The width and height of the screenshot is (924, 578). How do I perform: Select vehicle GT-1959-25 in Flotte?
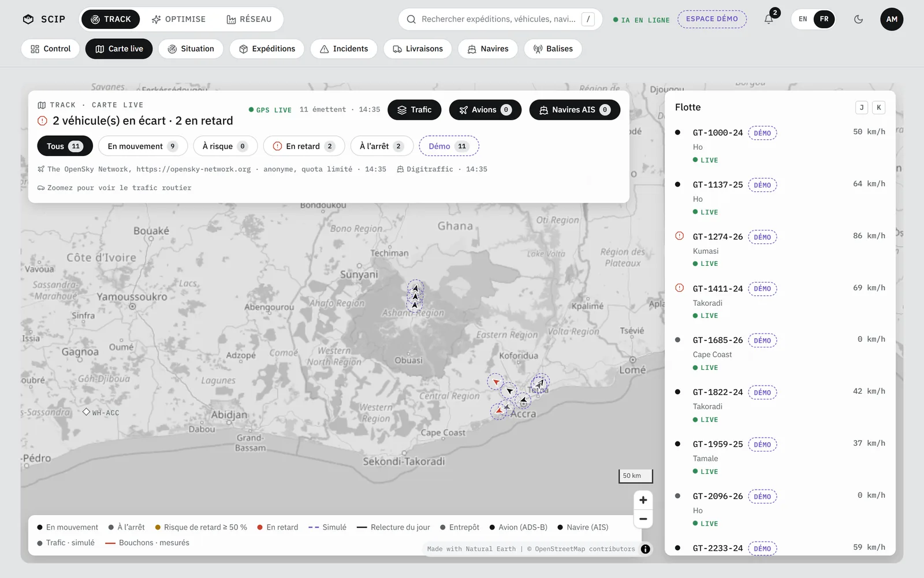[x=780, y=457]
